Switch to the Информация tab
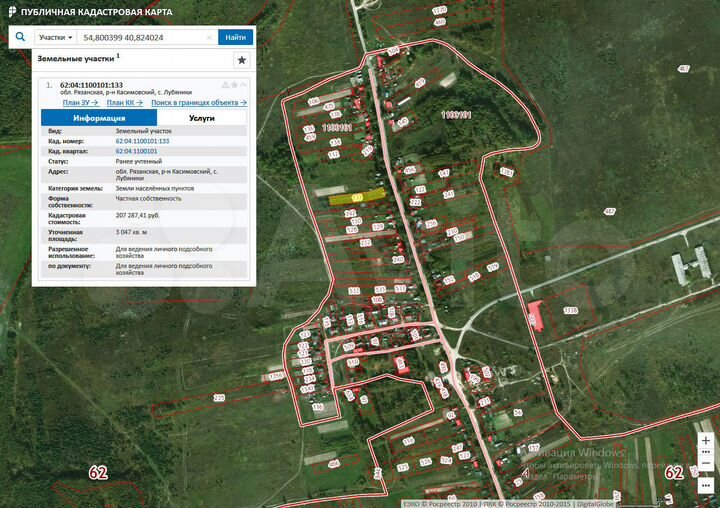 98,118
